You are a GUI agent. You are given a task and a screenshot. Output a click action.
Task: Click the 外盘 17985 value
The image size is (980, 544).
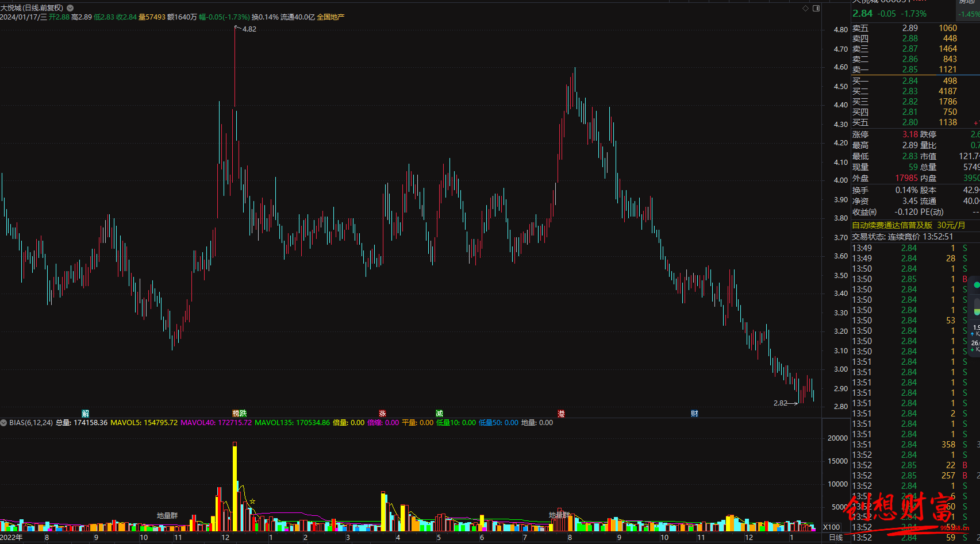coord(906,178)
